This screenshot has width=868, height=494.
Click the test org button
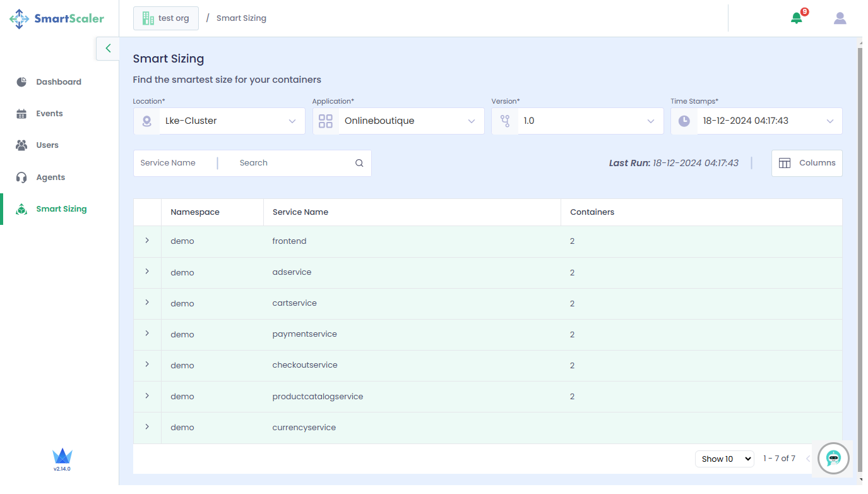coord(166,18)
